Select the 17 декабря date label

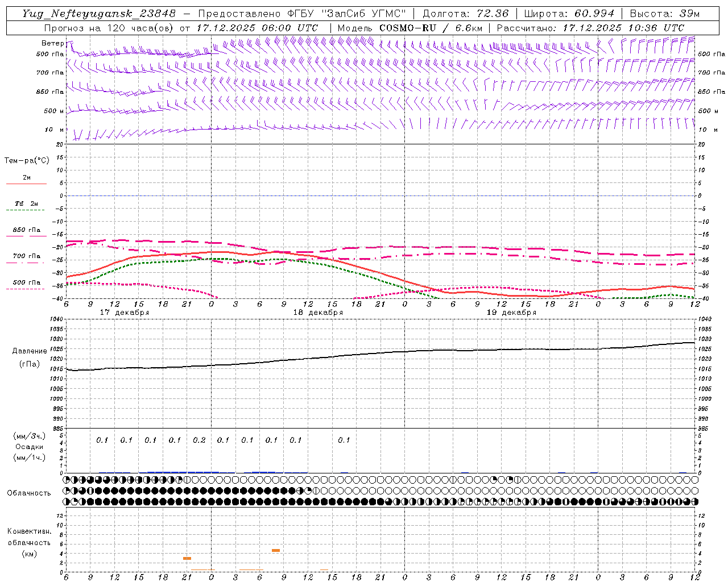(125, 313)
